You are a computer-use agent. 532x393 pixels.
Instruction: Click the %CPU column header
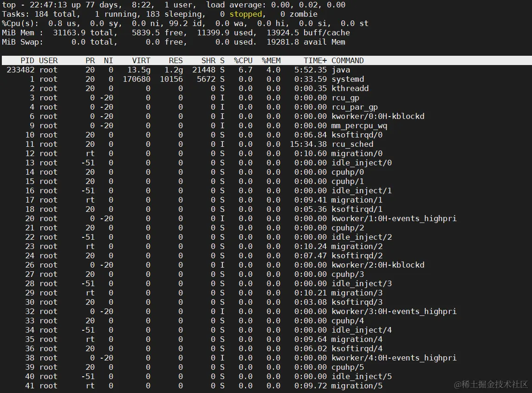point(243,60)
